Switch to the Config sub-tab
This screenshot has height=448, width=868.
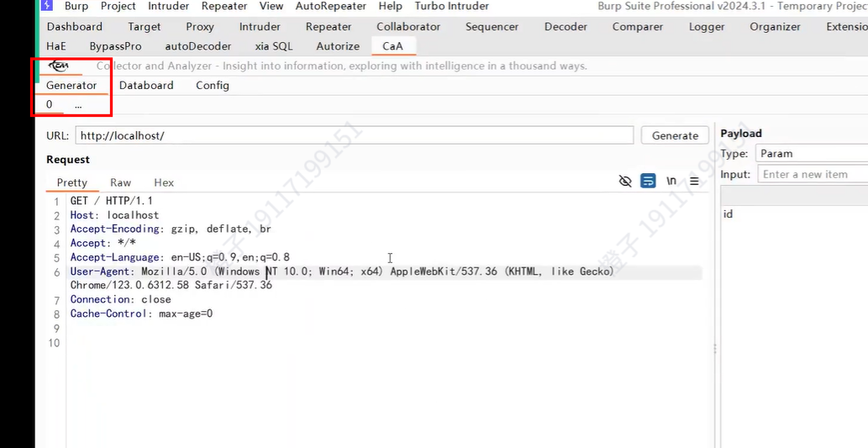point(213,85)
